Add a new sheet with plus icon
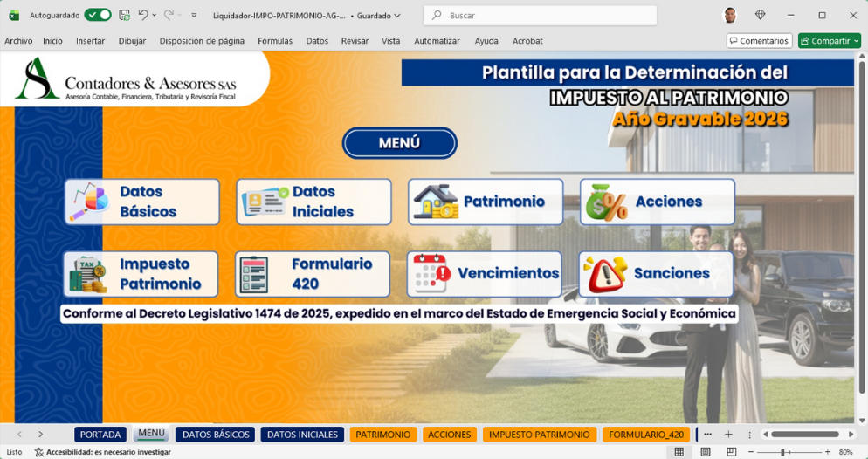868x459 pixels. tap(728, 435)
